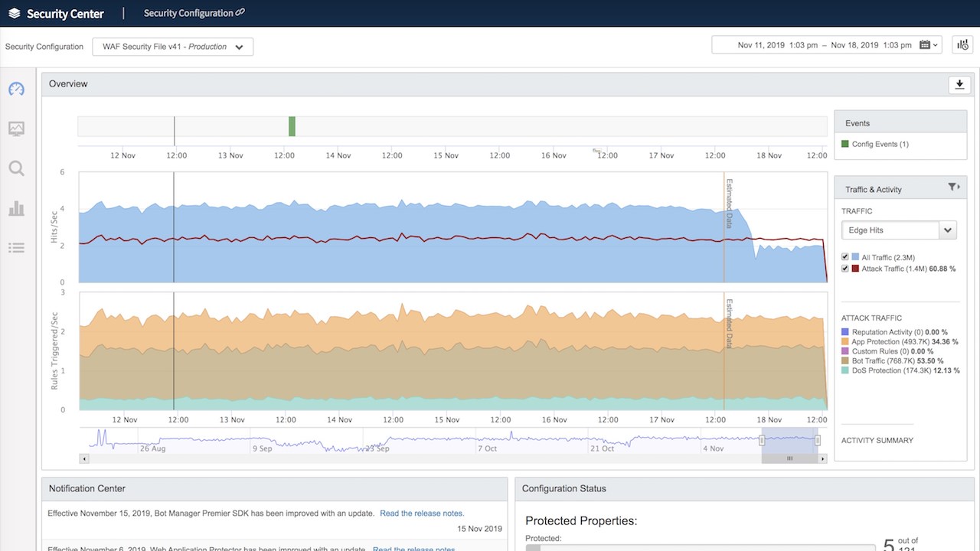
Task: Open the list view sidebar icon
Action: (x=16, y=247)
